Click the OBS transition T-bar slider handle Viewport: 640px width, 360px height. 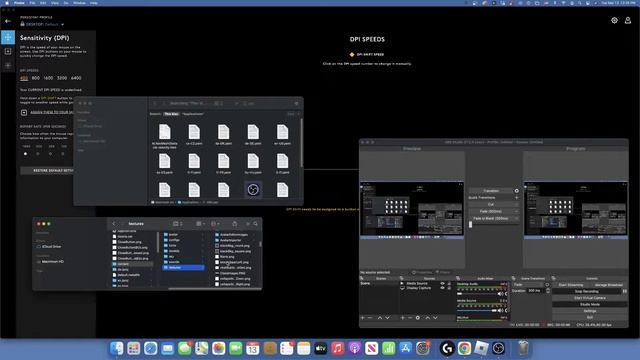(x=470, y=224)
